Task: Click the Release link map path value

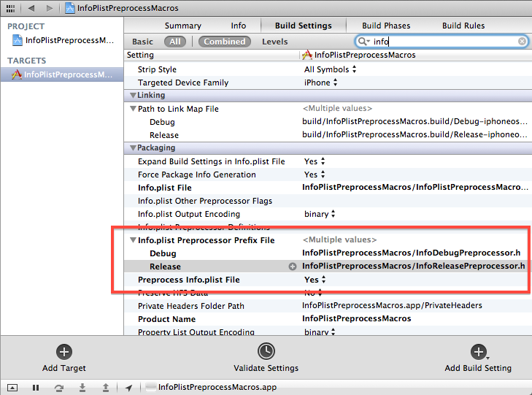Action: [415, 135]
